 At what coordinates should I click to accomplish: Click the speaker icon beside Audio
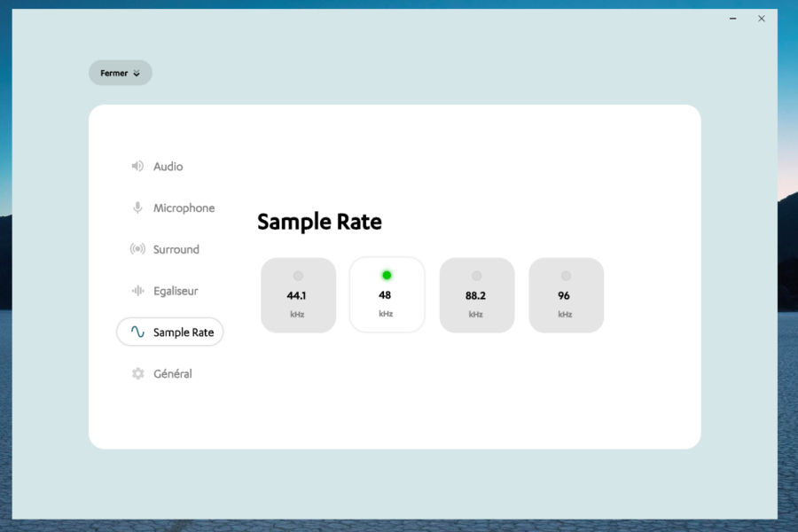[137, 166]
